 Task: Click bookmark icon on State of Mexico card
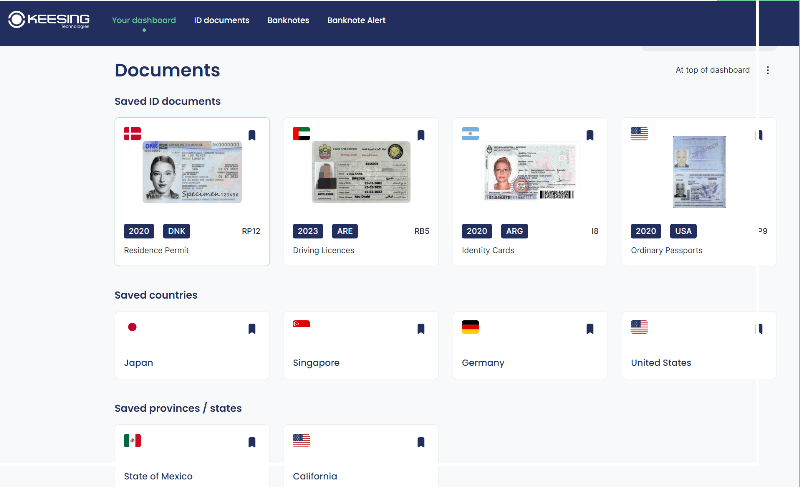click(x=252, y=442)
